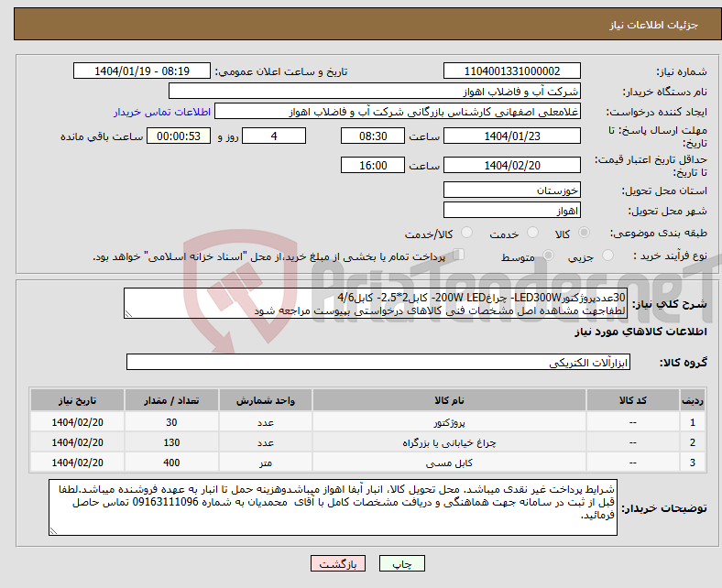Click the goods group field ابزارآلات الکتریکی

click(x=378, y=363)
